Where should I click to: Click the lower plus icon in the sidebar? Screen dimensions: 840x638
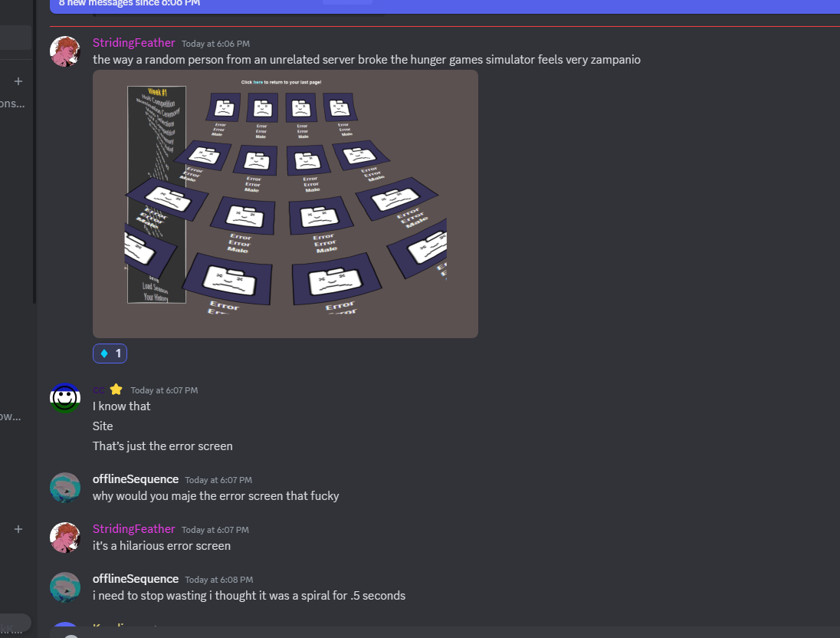[18, 529]
